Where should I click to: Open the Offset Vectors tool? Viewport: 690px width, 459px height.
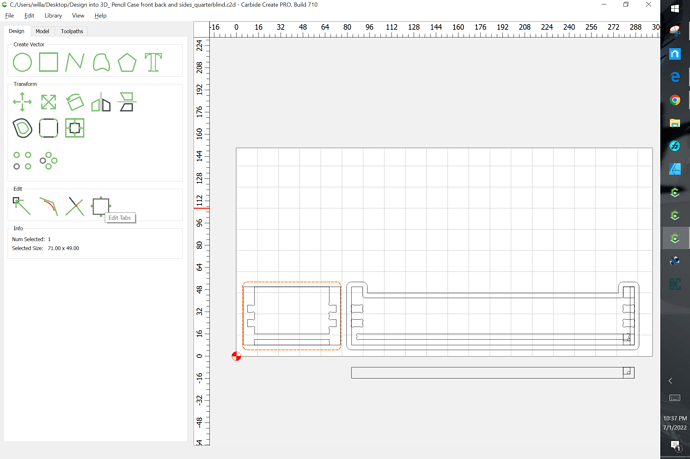tap(22, 128)
